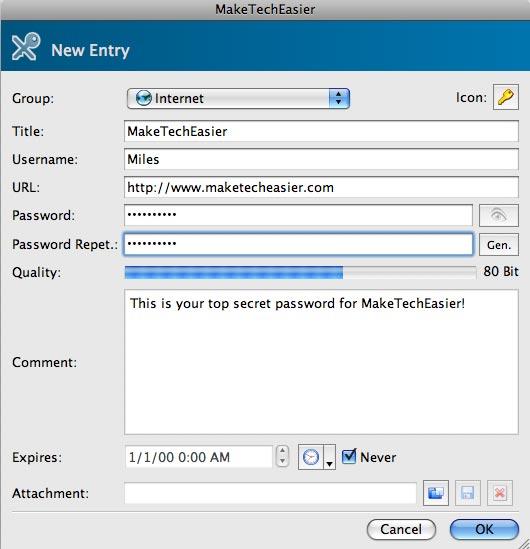Image resolution: width=530 pixels, height=549 pixels.
Task: Cancel the New Entry dialog
Action: click(x=401, y=529)
